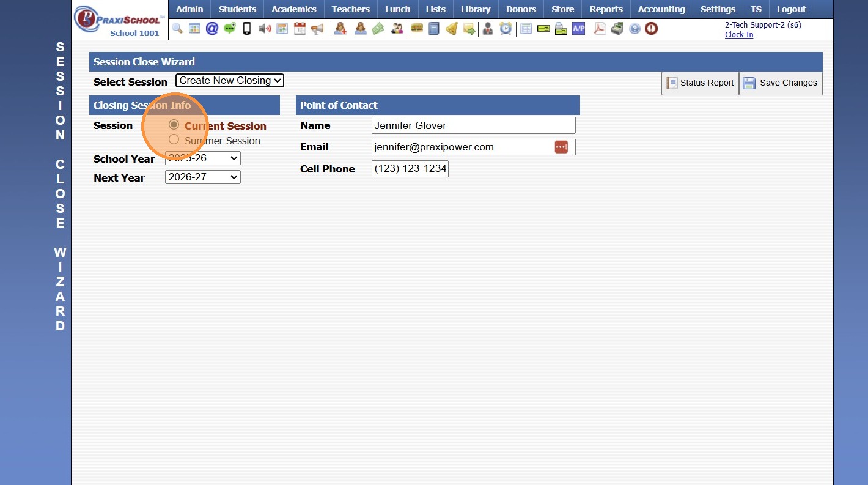This screenshot has height=485, width=868.
Task: Open the A/P accounts payable icon
Action: click(x=578, y=29)
